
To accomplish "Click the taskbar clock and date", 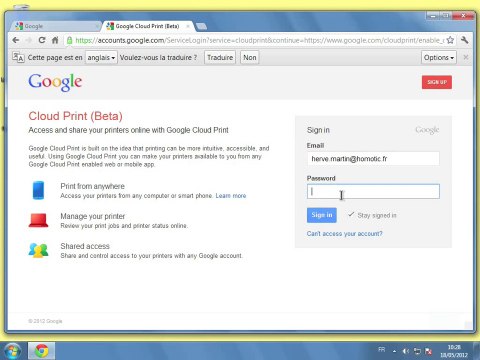I will click(x=454, y=351).
